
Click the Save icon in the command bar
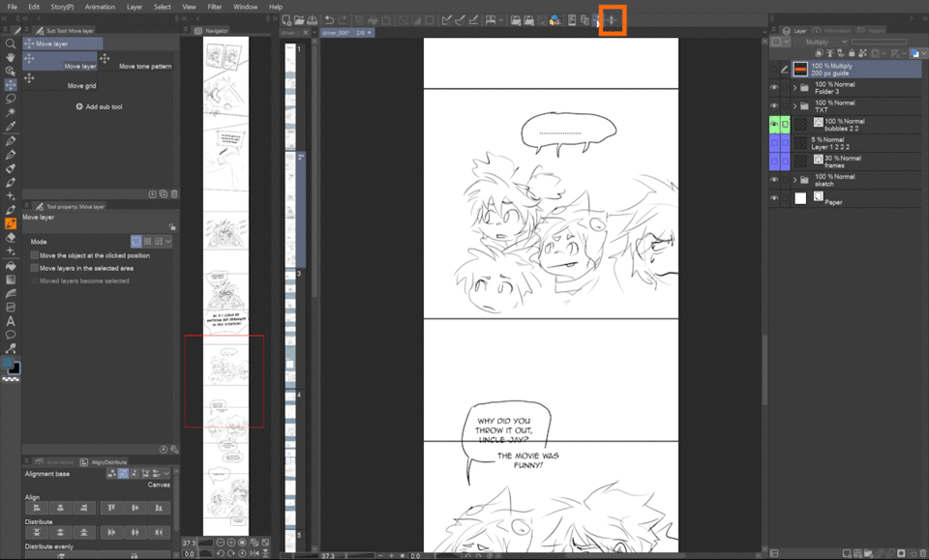pos(313,20)
